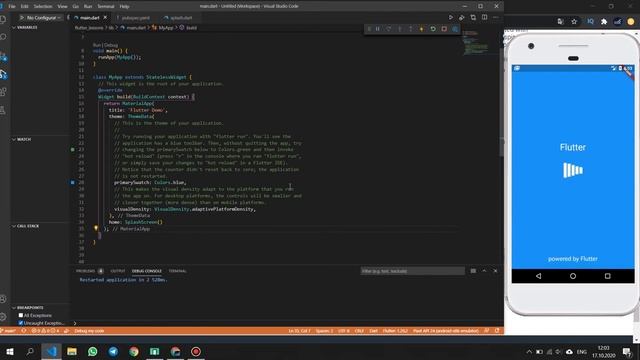Open Search view in activity bar
The width and height of the screenshot is (640, 360).
[3, 37]
